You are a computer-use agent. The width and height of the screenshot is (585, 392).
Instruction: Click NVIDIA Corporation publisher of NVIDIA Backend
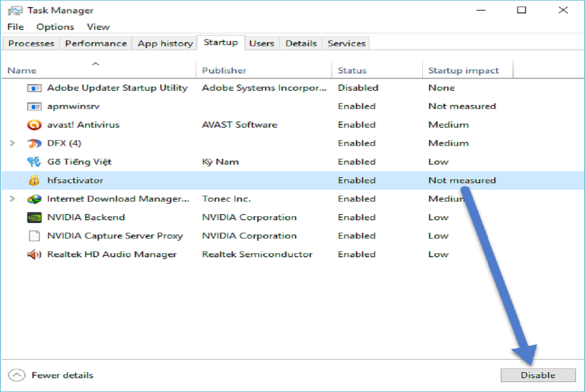click(x=249, y=217)
